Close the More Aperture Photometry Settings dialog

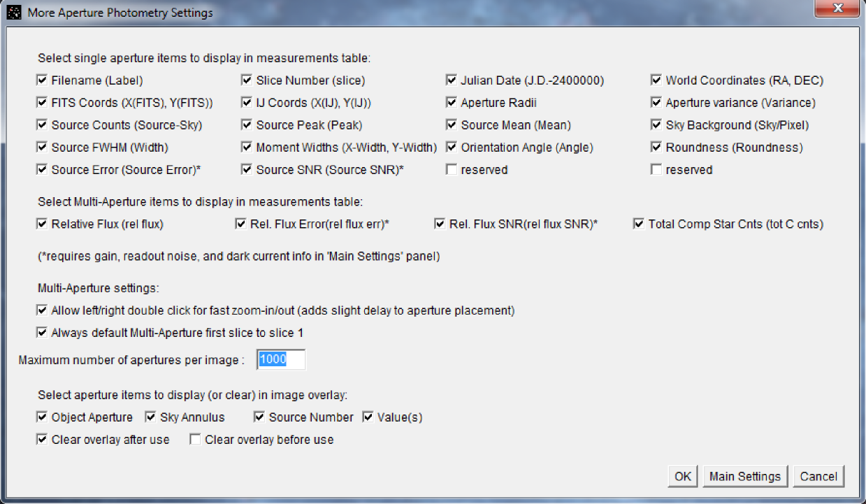click(837, 10)
